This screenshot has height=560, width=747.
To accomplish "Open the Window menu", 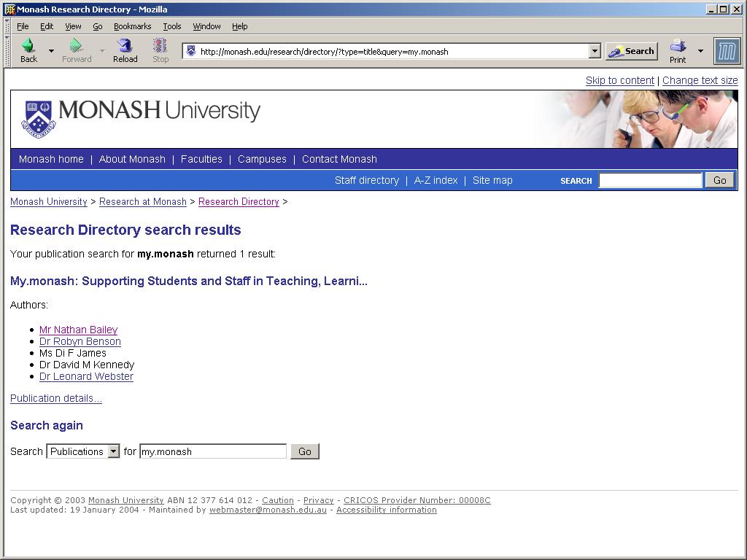I will pyautogui.click(x=206, y=26).
